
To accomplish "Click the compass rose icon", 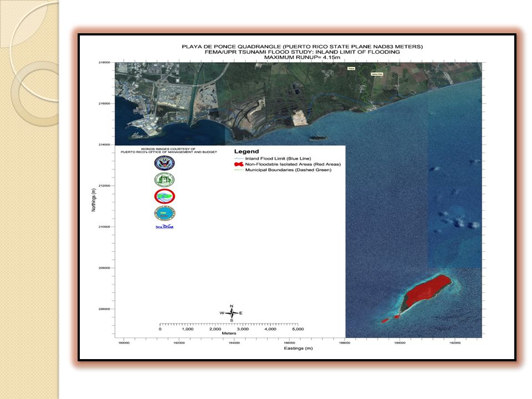I will (232, 313).
